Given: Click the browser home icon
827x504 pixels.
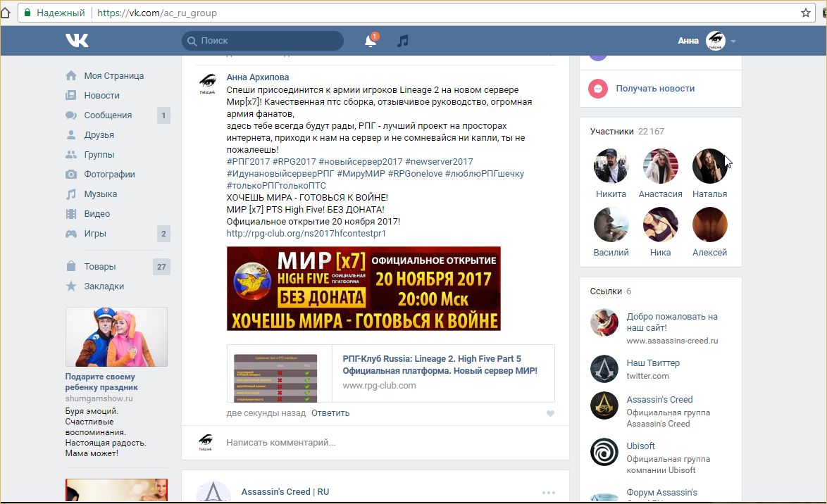Looking at the screenshot, I should pos(5,13).
